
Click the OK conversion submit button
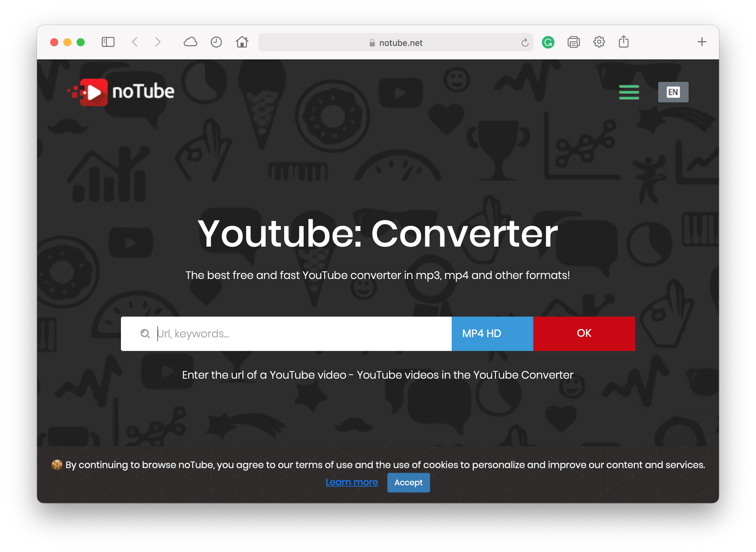tap(584, 333)
